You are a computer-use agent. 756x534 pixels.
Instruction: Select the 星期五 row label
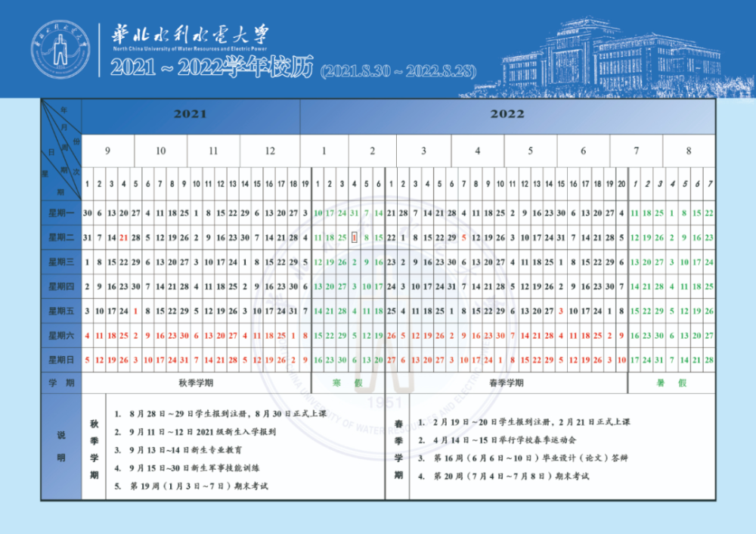coord(61,311)
